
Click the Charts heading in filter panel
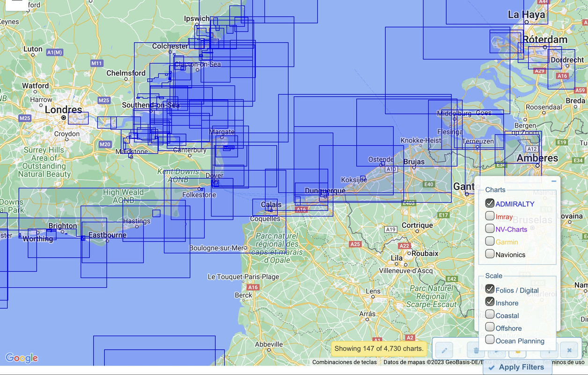(x=495, y=190)
